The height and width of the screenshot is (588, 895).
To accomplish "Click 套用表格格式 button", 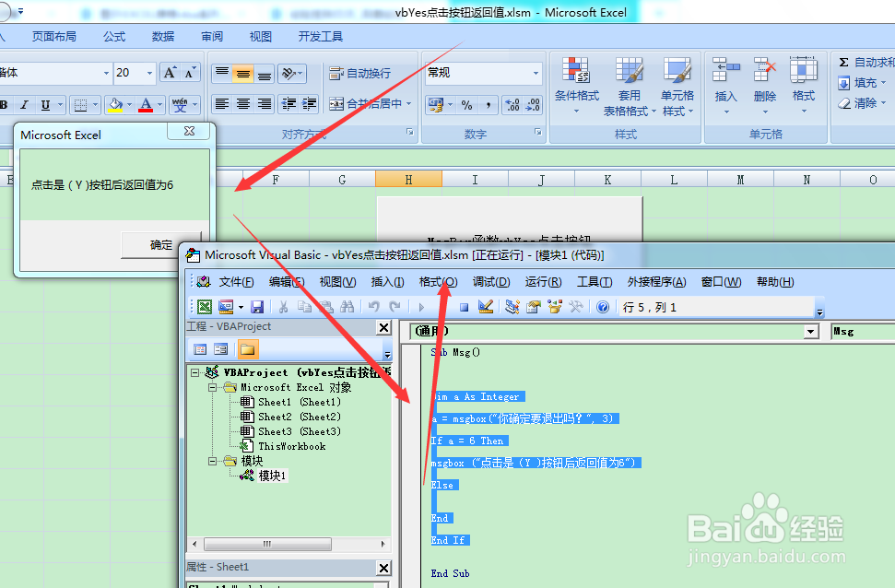I will point(629,86).
